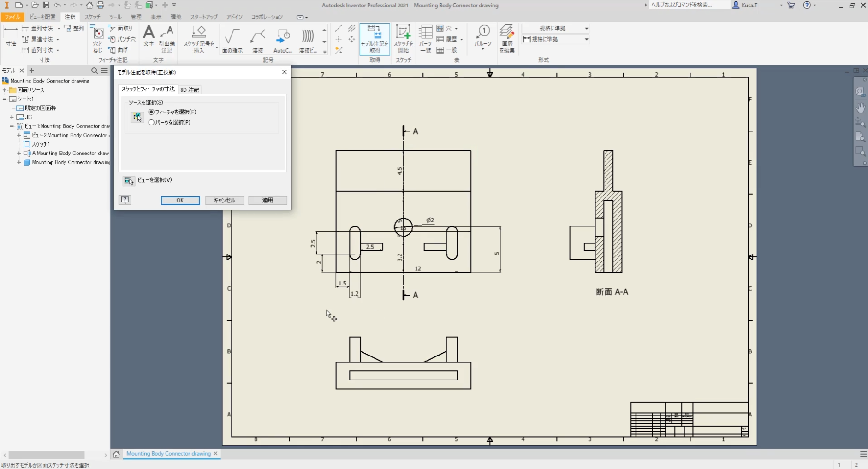Click the print icon in quick access toolbar
The width and height of the screenshot is (868, 469).
pos(100,5)
